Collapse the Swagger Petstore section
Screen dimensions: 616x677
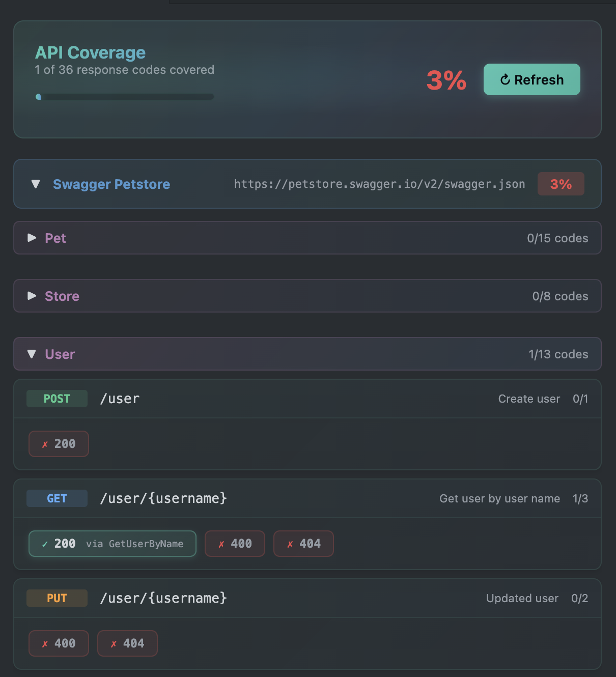[x=36, y=184]
